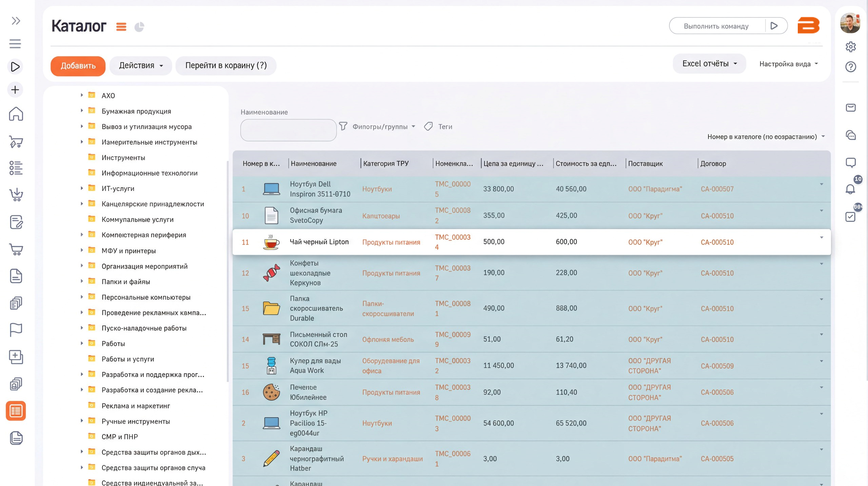Open the chat bubble icon in right panel
The image size is (868, 486).
[x=850, y=163]
